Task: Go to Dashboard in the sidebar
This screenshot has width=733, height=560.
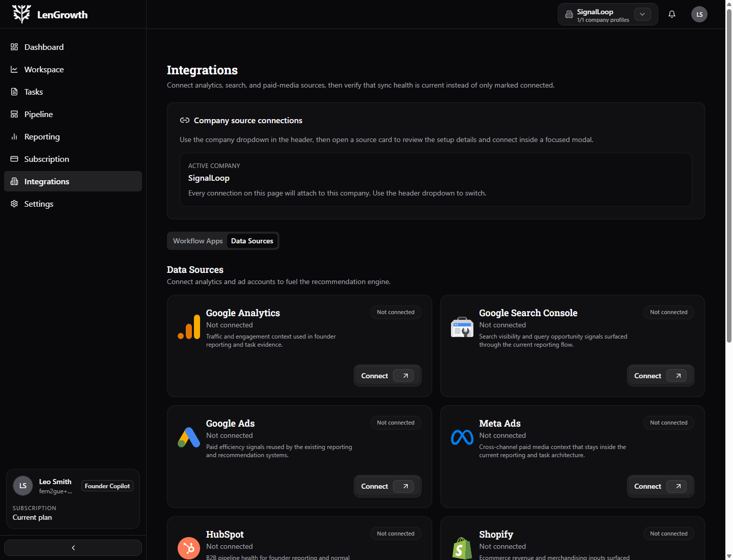Action: pos(73,47)
